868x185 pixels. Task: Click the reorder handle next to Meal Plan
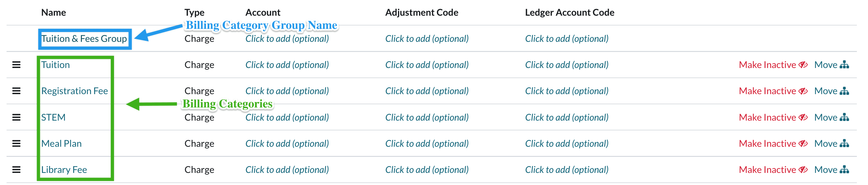[x=16, y=143]
